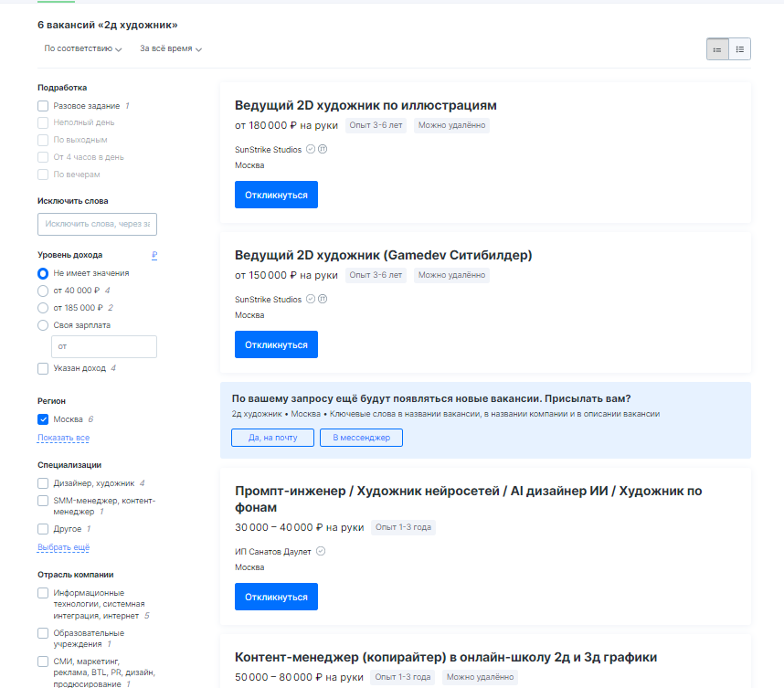This screenshot has height=688, width=784.
Task: Open the По соответствию sort dropdown
Action: point(83,48)
